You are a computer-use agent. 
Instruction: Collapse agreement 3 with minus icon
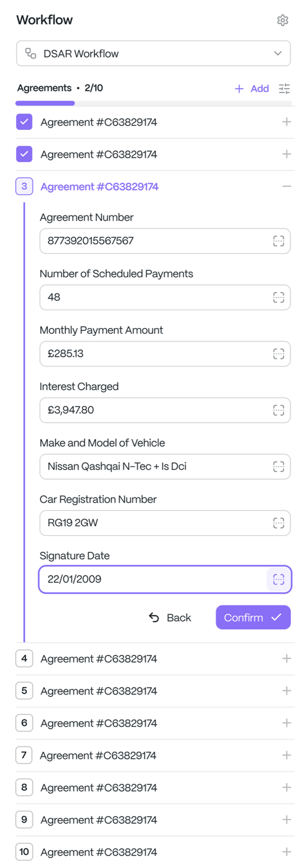pyautogui.click(x=287, y=186)
